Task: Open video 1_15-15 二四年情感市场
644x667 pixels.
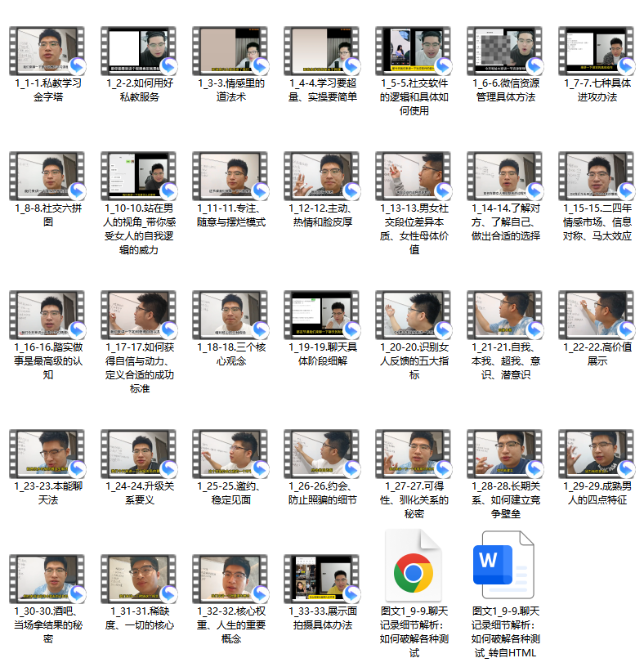Action: pyautogui.click(x=597, y=176)
